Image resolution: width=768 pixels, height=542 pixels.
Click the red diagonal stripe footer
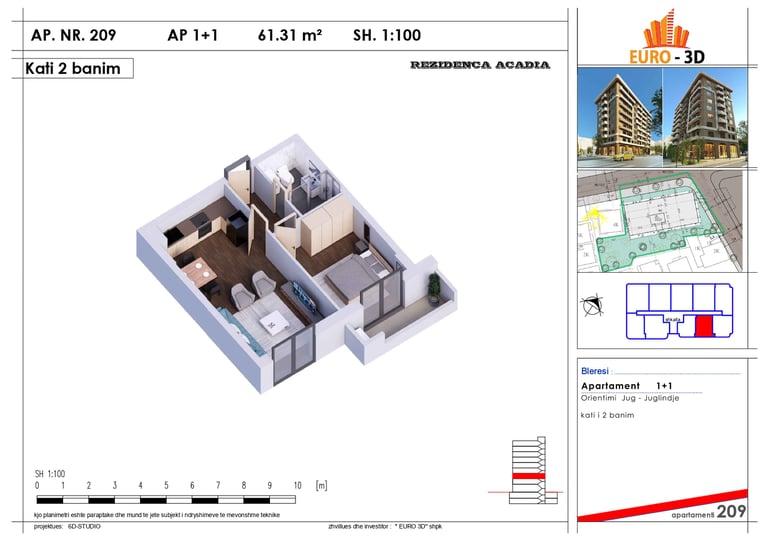[663, 505]
